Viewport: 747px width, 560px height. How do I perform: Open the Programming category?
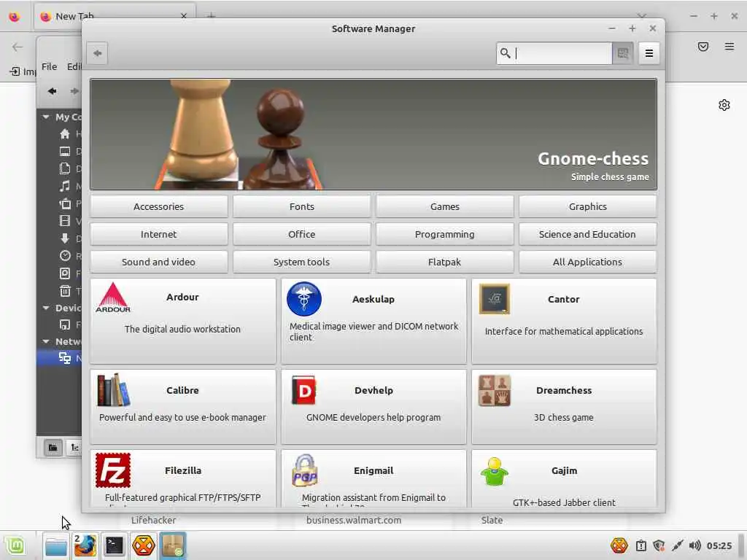pos(444,234)
